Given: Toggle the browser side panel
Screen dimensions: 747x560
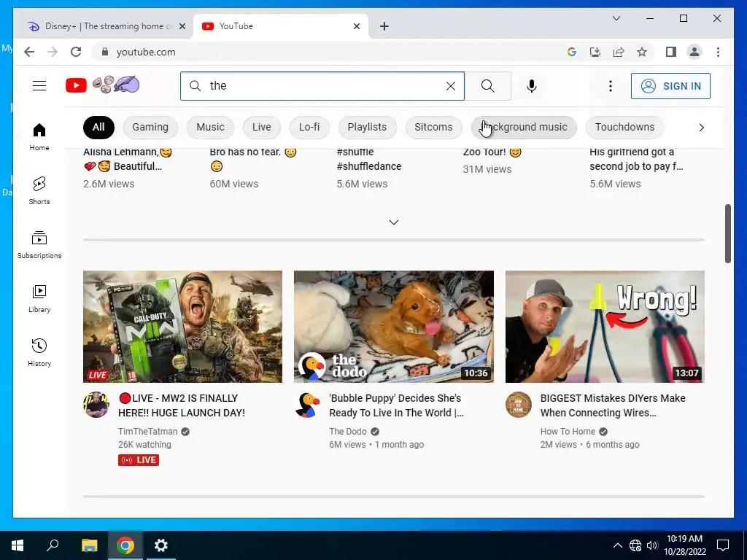Looking at the screenshot, I should [x=671, y=52].
